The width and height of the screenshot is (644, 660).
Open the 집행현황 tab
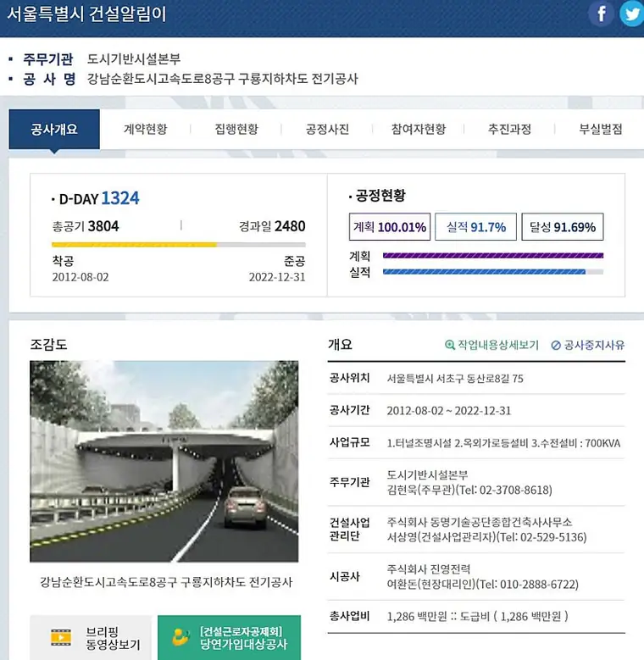(x=236, y=130)
